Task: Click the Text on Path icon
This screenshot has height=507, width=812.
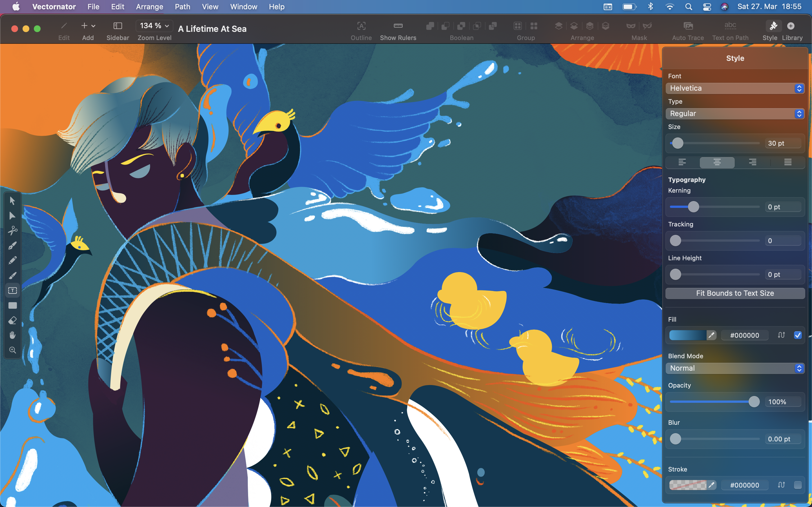Action: (x=730, y=26)
